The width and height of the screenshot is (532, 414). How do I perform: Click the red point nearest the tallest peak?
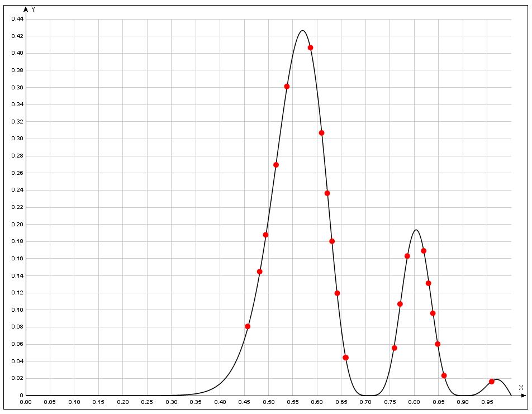310,47
